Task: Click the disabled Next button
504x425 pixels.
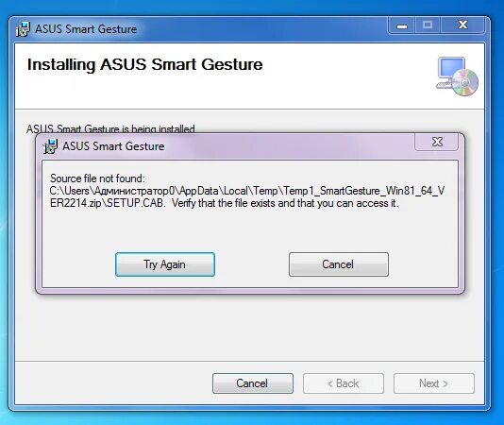Action: tap(434, 383)
